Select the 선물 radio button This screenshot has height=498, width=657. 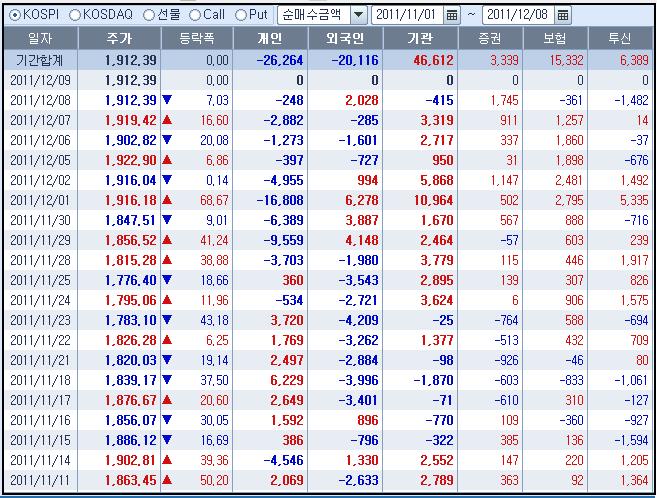point(149,15)
